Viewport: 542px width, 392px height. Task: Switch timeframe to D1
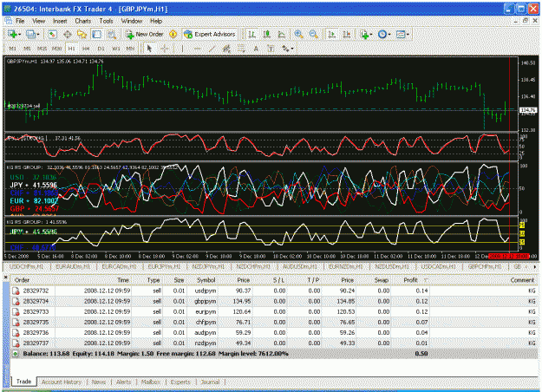coord(101,49)
